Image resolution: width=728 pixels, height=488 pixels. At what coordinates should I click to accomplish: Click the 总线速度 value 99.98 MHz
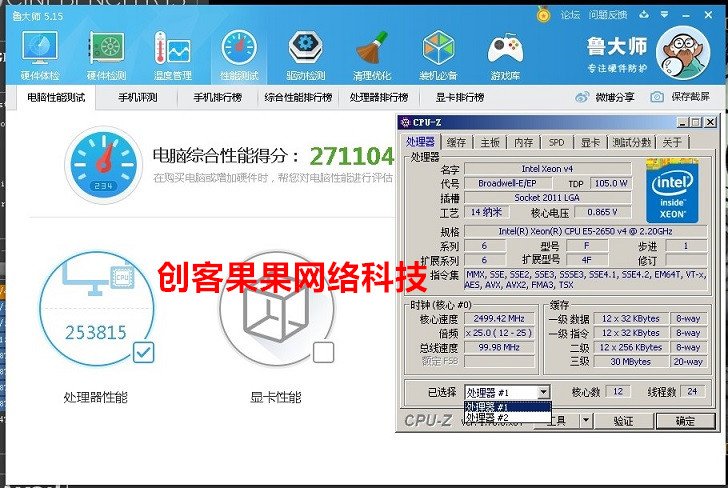(499, 347)
